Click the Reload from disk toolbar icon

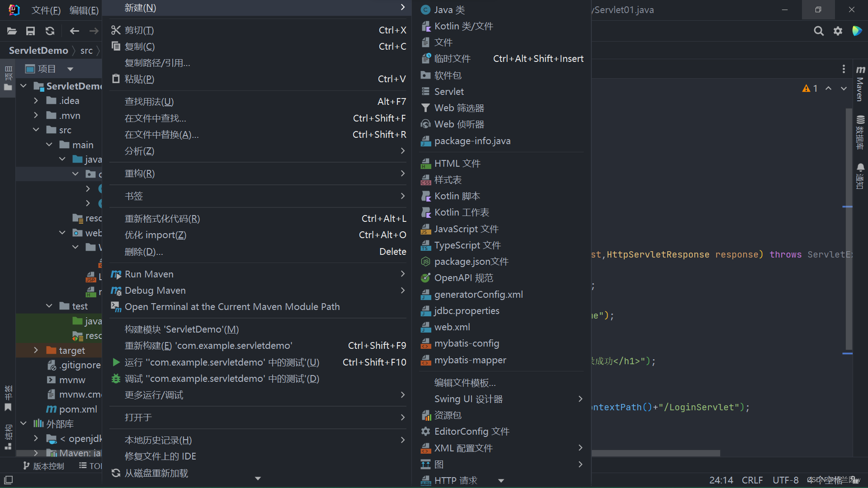click(50, 31)
